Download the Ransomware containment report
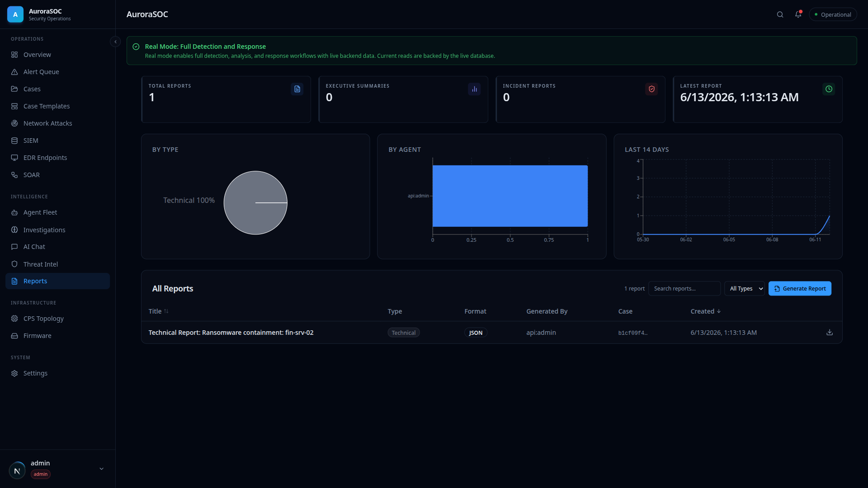 pos(830,332)
